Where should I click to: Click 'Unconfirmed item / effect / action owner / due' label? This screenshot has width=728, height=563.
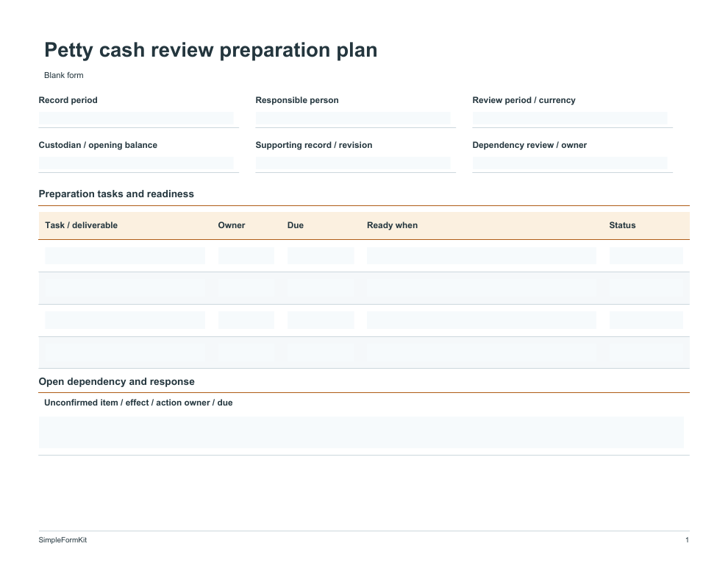[x=138, y=403]
